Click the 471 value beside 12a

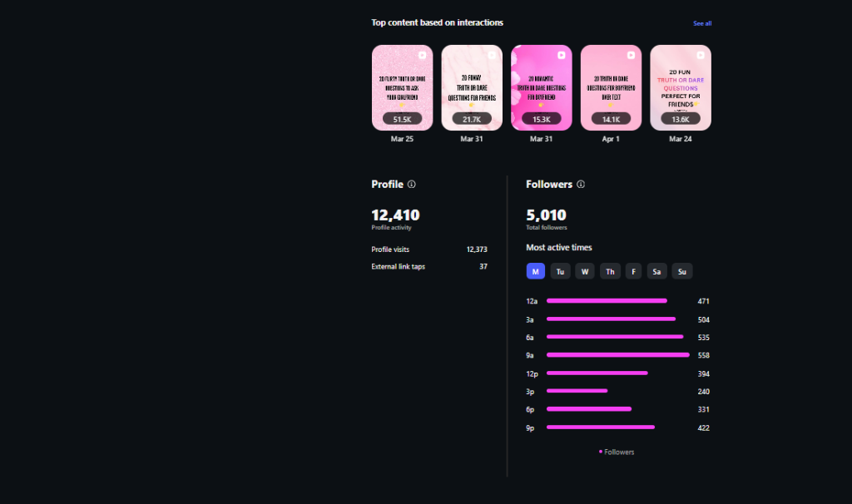(703, 301)
